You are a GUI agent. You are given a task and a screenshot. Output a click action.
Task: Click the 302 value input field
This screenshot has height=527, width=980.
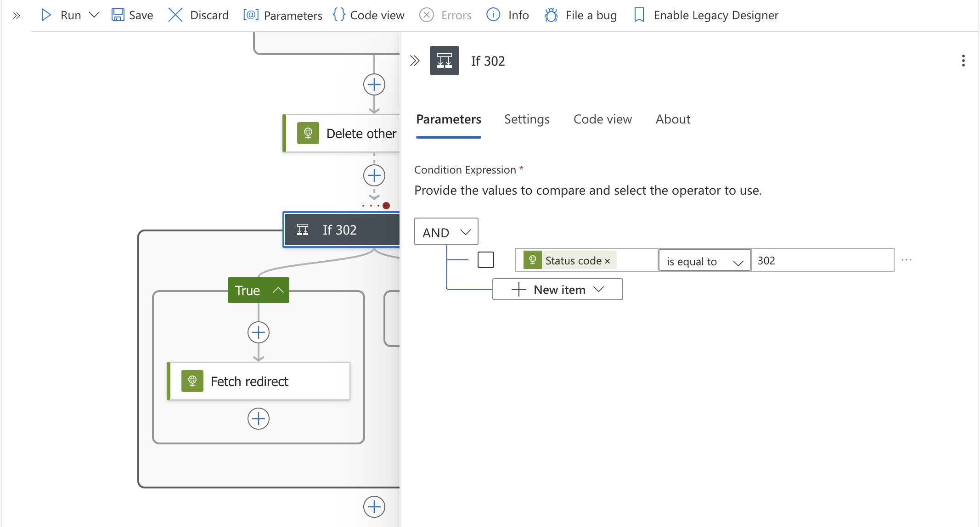822,261
